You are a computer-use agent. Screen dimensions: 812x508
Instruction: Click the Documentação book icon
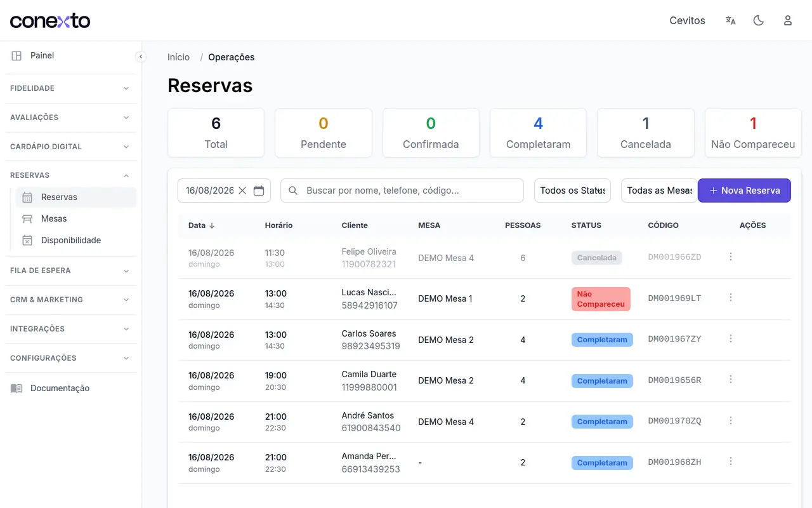[16, 388]
